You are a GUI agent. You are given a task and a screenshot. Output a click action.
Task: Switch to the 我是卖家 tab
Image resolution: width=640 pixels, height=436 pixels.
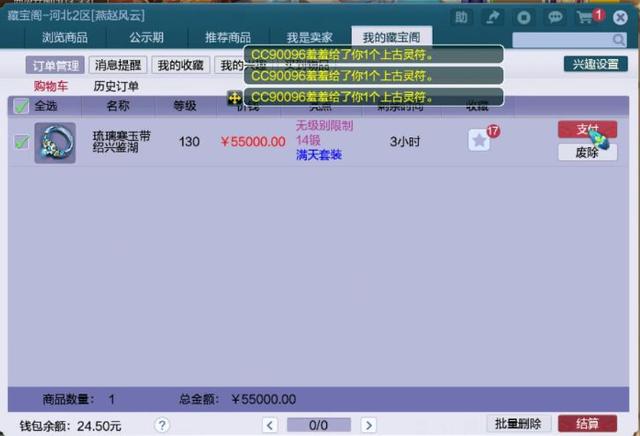(309, 38)
